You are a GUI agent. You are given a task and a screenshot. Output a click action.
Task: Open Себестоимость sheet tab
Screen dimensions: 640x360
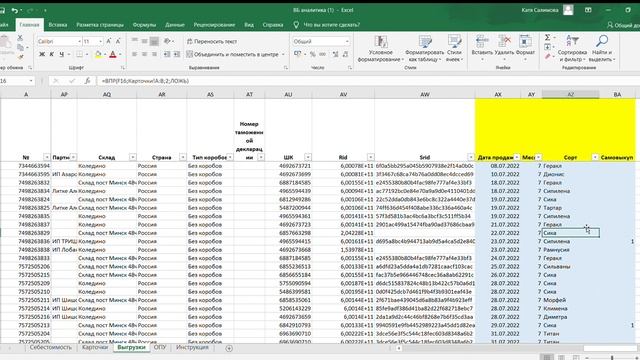pyautogui.click(x=51, y=347)
